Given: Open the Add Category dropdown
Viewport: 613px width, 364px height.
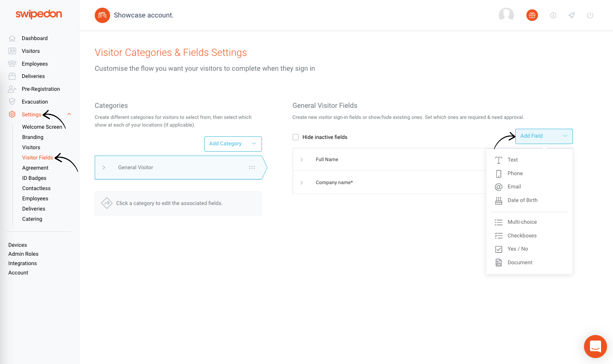Looking at the screenshot, I should [233, 144].
